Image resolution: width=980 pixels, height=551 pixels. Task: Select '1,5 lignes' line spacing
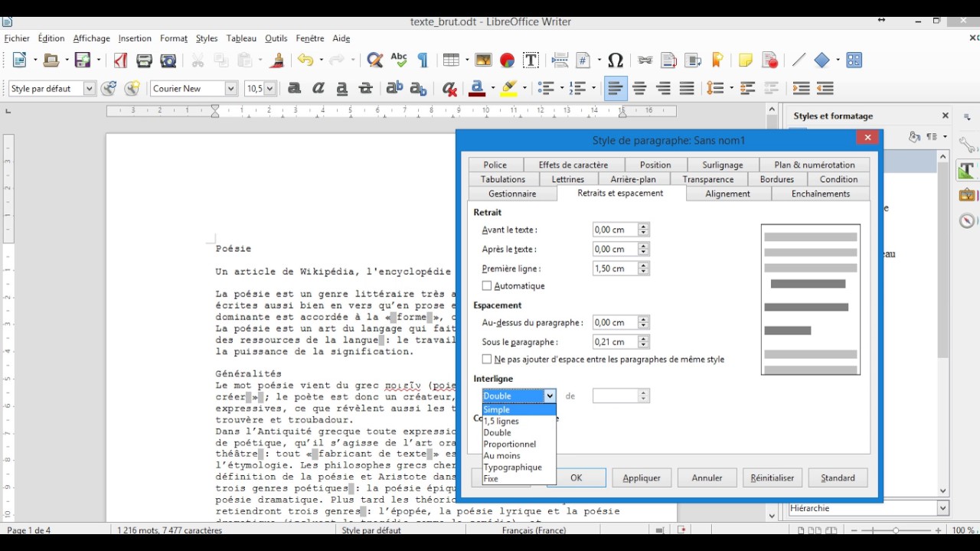519,421
